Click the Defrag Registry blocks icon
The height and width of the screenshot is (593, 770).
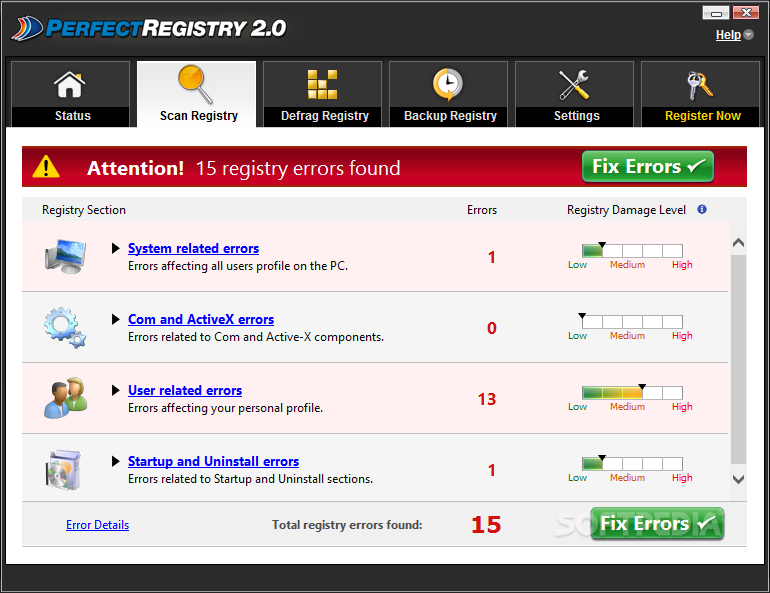pos(322,84)
